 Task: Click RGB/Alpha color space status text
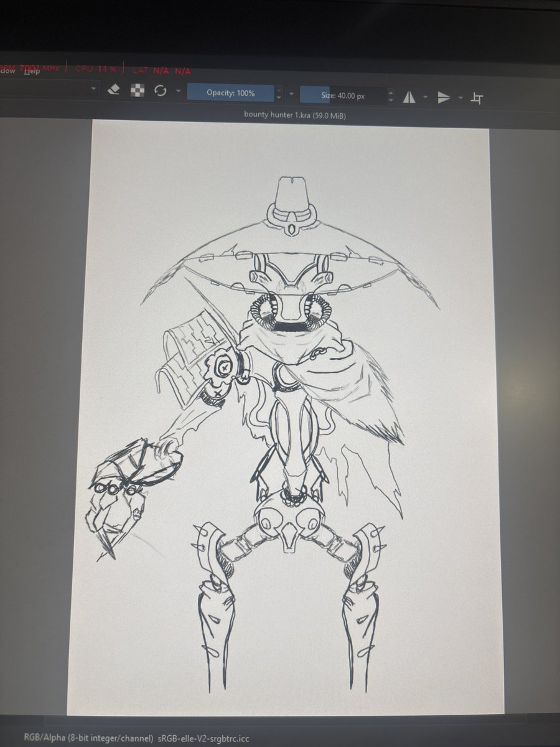point(88,738)
